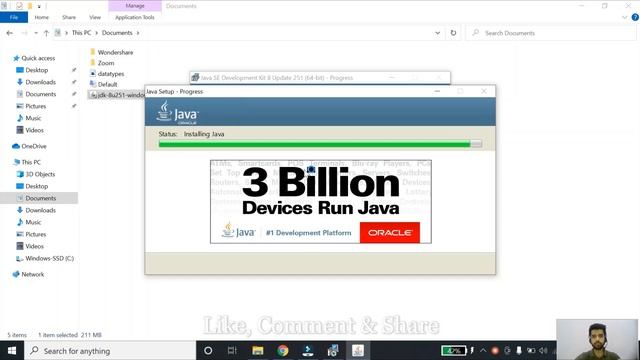The width and height of the screenshot is (640, 360).
Task: Click This PC in the address breadcrumb
Action: click(x=82, y=33)
